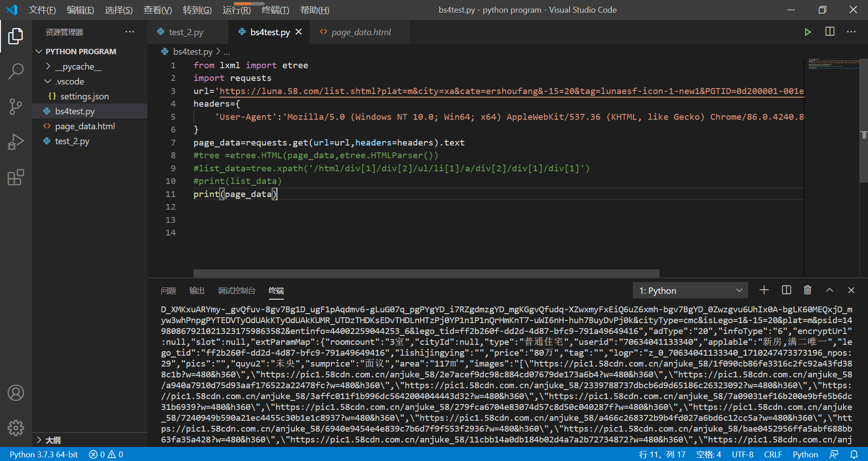This screenshot has height=461, width=868.
Task: Open the Manage gear menu
Action: click(x=16, y=428)
